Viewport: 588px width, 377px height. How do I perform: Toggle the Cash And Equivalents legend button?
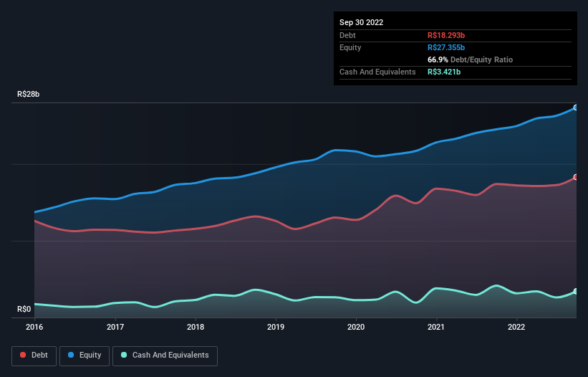coord(165,355)
